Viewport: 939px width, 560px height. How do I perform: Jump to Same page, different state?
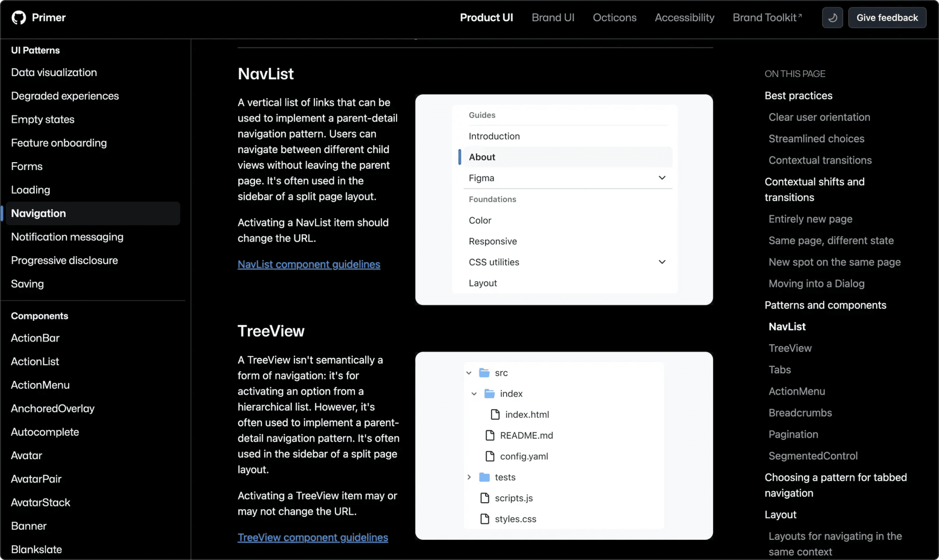[831, 241]
